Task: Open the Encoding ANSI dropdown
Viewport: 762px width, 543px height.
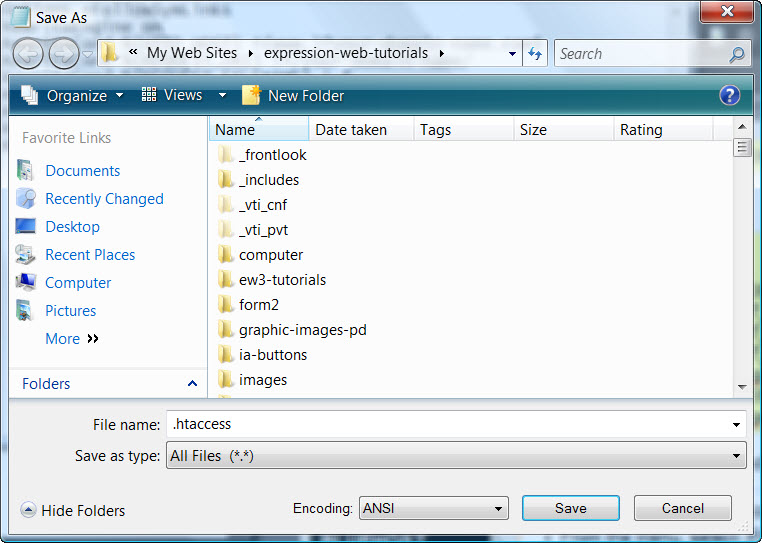Action: tap(433, 508)
